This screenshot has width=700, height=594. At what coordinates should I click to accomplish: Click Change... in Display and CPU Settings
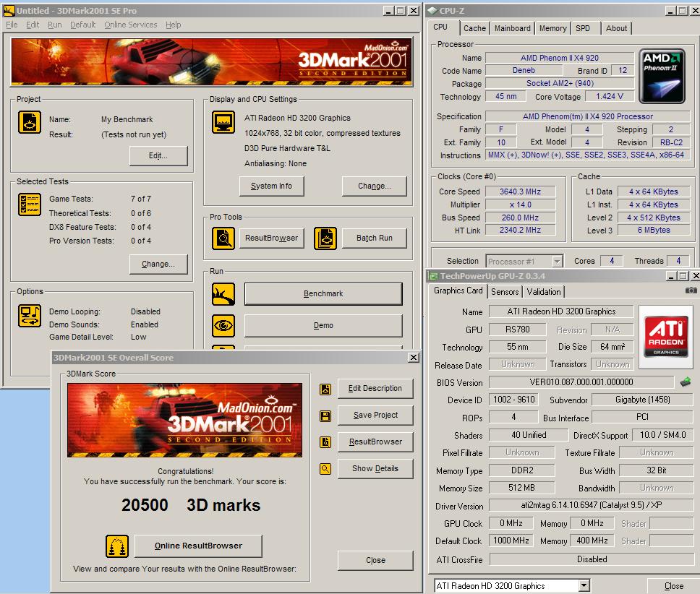tap(374, 186)
